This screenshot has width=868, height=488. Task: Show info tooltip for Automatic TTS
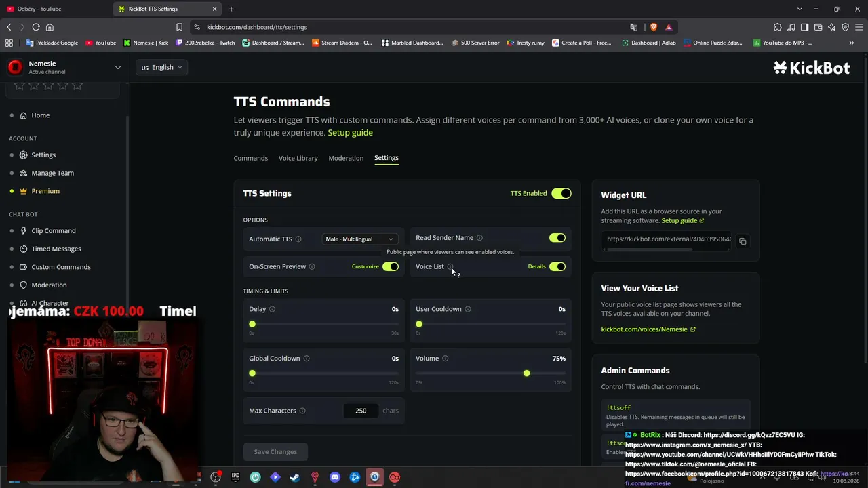298,239
